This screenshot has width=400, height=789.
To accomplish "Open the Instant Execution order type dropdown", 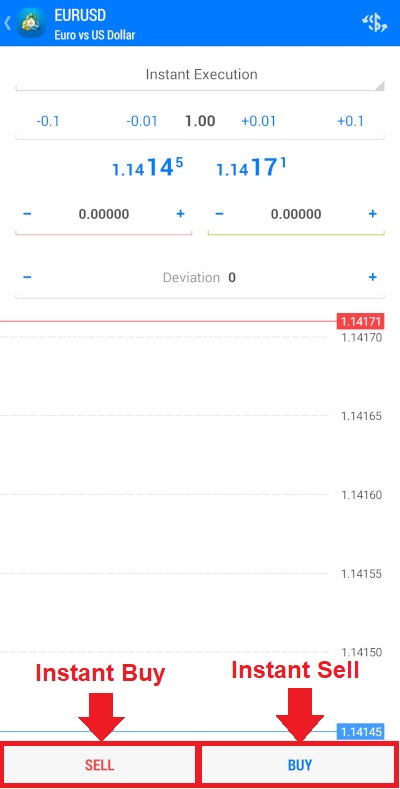I will (200, 74).
